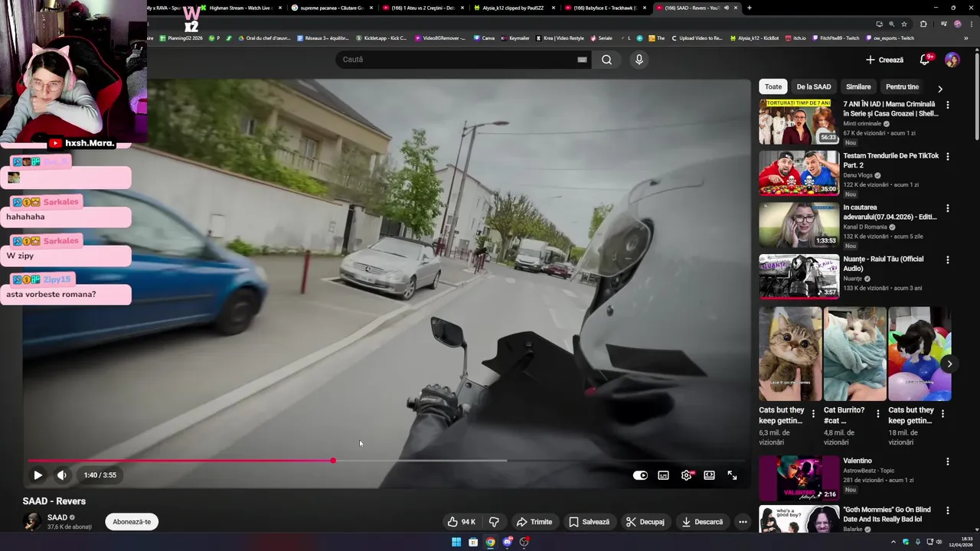980x551 pixels.
Task: Save the video with Salvează
Action: click(x=589, y=522)
